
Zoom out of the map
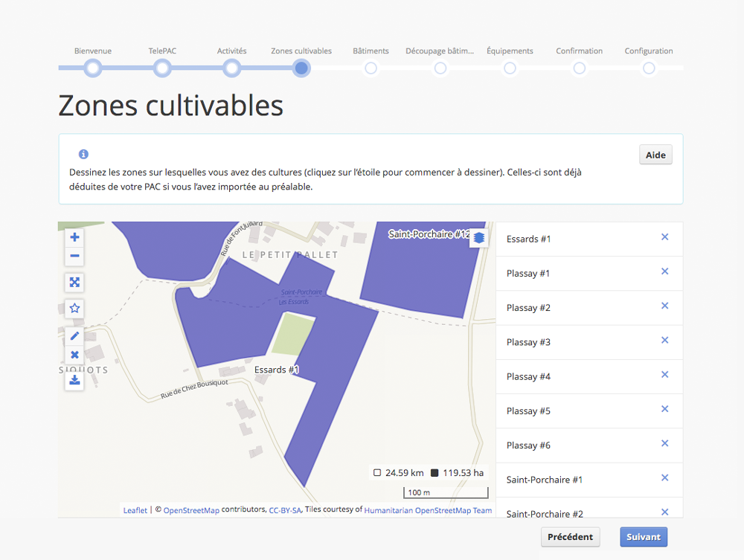tap(74, 256)
